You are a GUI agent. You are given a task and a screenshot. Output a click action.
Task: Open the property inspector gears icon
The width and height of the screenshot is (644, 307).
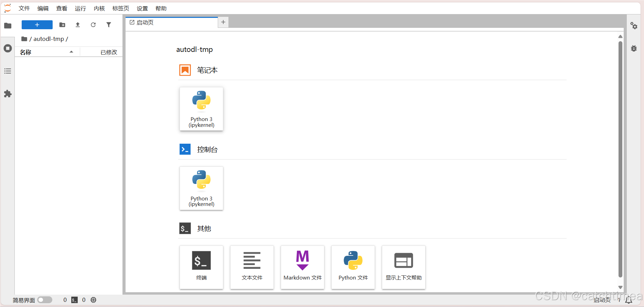coord(634,25)
